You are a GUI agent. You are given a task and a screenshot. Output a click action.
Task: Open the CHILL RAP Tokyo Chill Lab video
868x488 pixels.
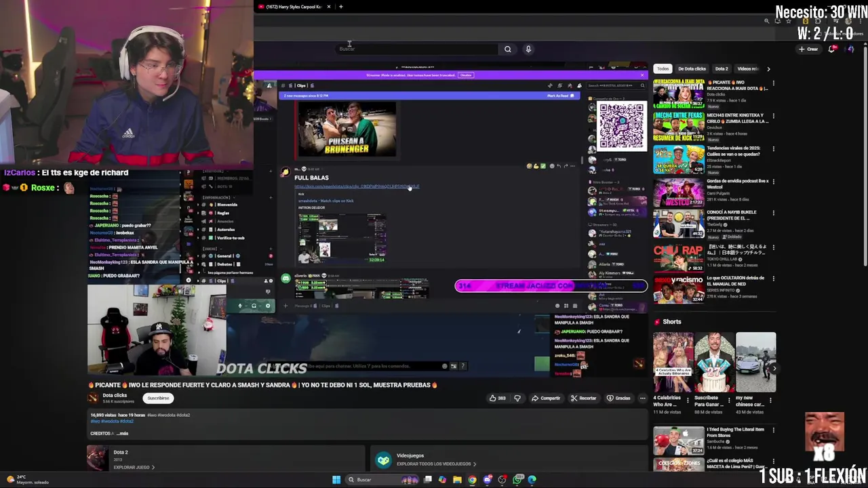tap(678, 258)
